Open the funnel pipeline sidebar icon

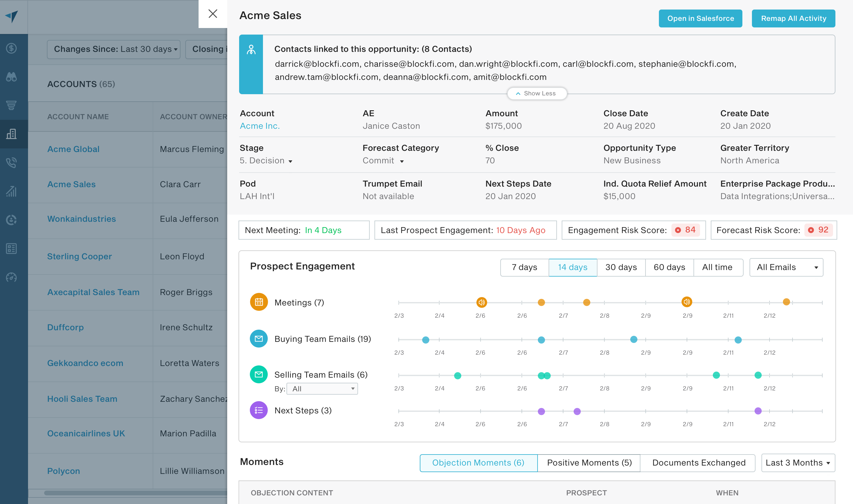click(x=12, y=105)
